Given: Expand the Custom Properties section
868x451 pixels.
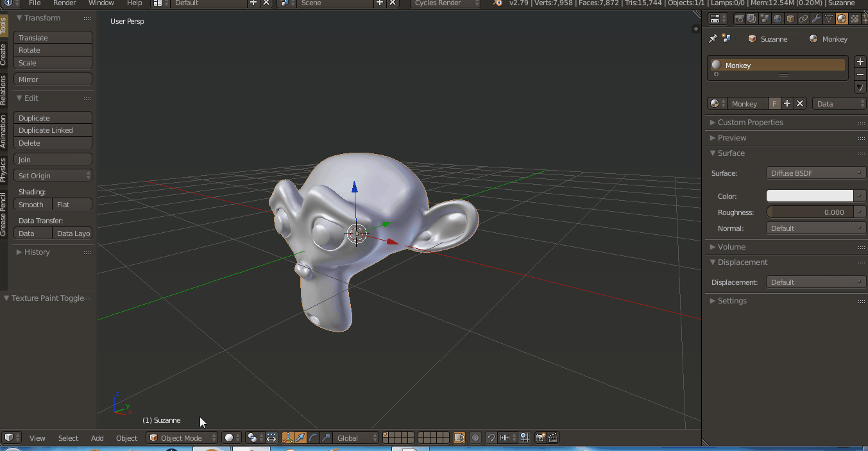Looking at the screenshot, I should coord(747,122).
